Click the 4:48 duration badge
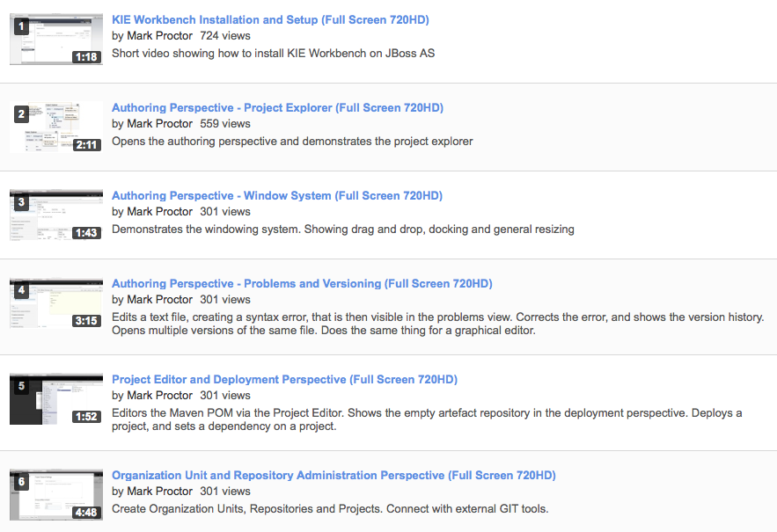The width and height of the screenshot is (777, 532). [x=86, y=512]
